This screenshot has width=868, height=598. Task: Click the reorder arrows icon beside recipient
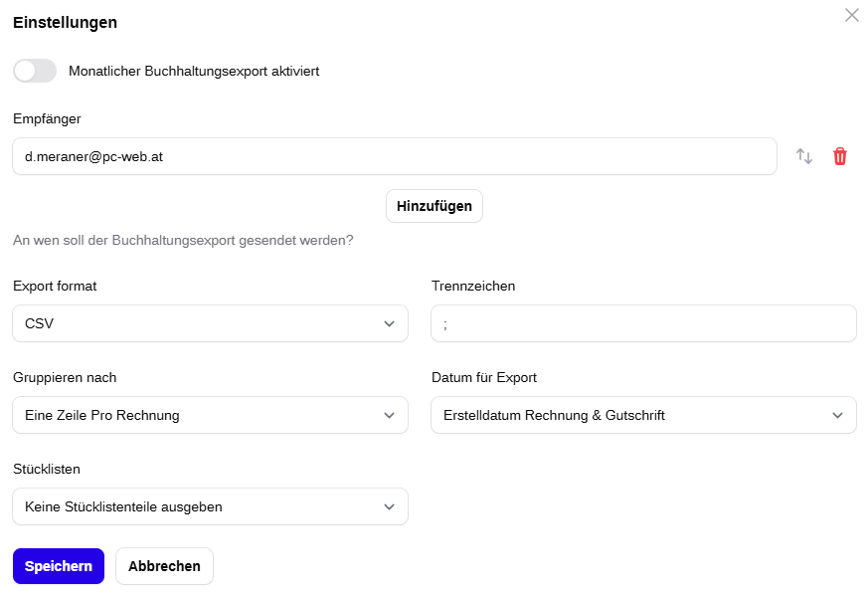[804, 156]
